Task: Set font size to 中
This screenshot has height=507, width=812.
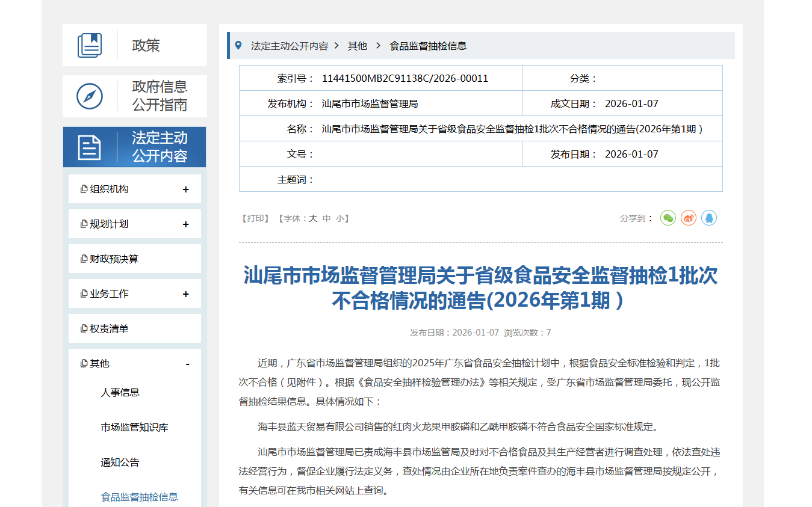Action: pos(327,218)
